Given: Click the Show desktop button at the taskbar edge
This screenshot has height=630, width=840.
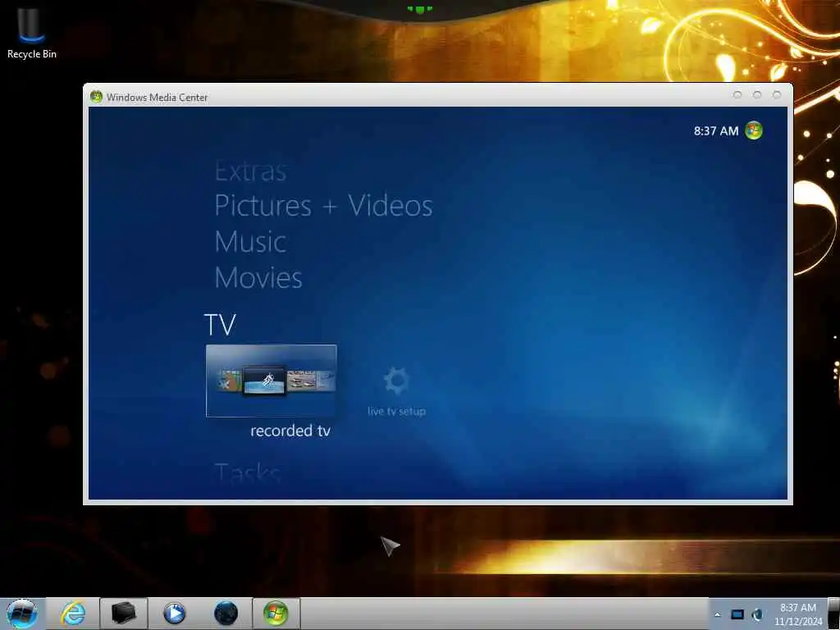Looking at the screenshot, I should click(x=833, y=614).
